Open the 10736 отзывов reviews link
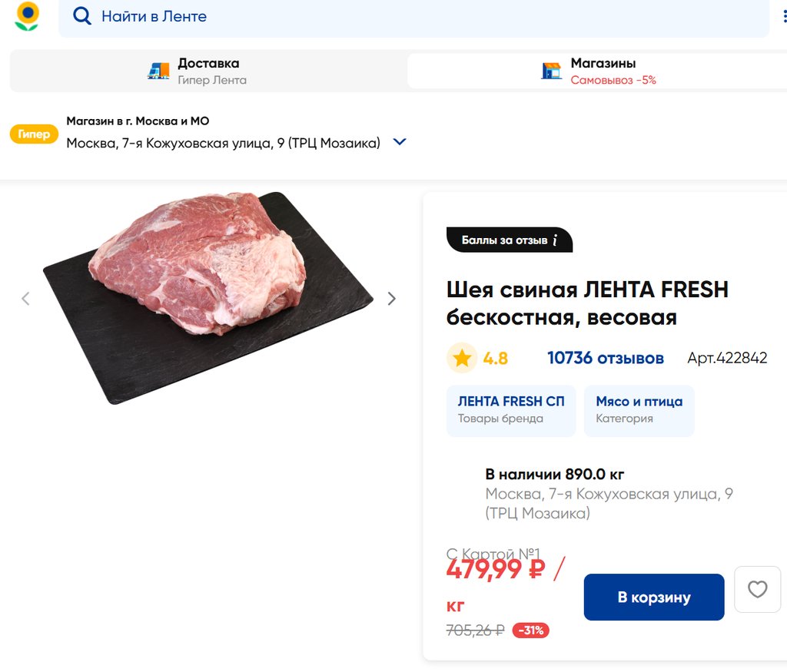The height and width of the screenshot is (672, 787). [x=605, y=358]
